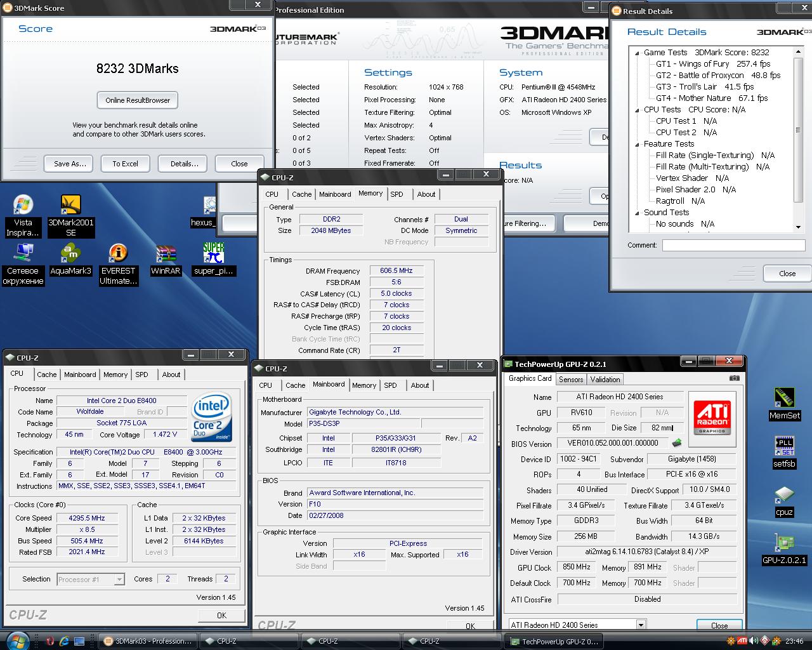Click the Result Details scroll up arrow

pyautogui.click(x=799, y=51)
